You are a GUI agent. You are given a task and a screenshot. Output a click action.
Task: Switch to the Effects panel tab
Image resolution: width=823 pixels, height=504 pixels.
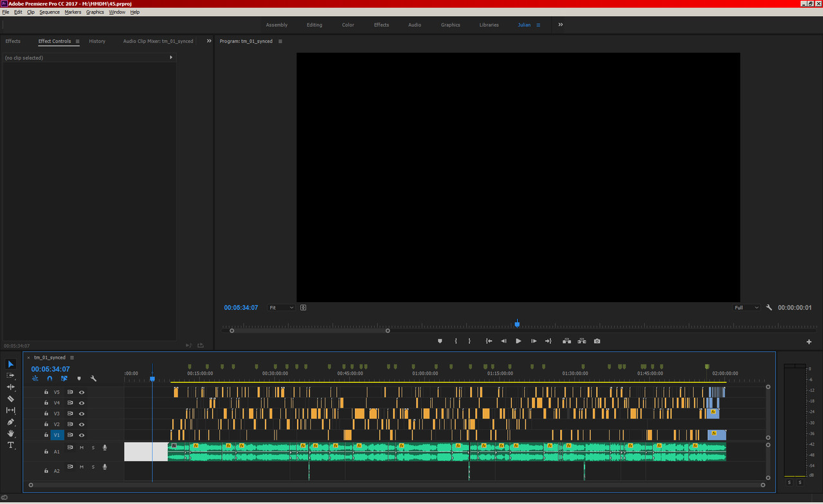click(13, 41)
